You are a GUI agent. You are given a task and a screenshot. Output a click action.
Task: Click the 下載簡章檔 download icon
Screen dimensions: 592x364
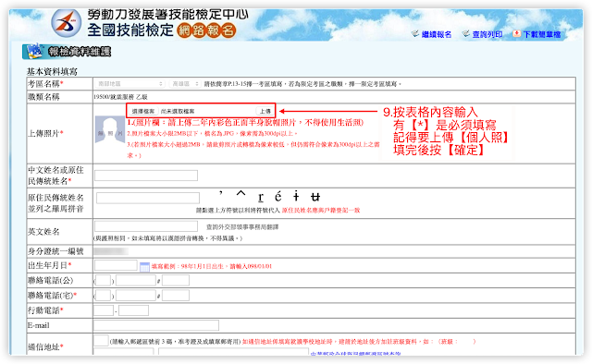click(516, 33)
